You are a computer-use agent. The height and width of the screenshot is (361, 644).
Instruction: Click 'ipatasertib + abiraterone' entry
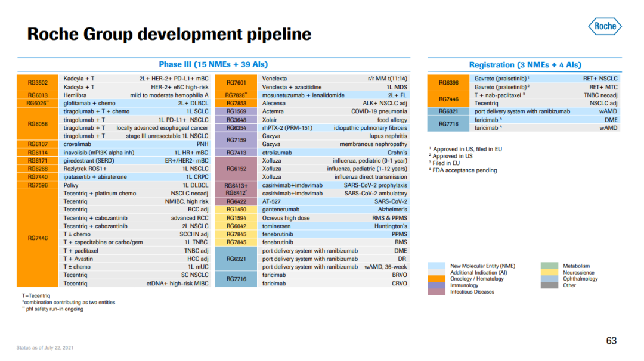pyautogui.click(x=95, y=177)
